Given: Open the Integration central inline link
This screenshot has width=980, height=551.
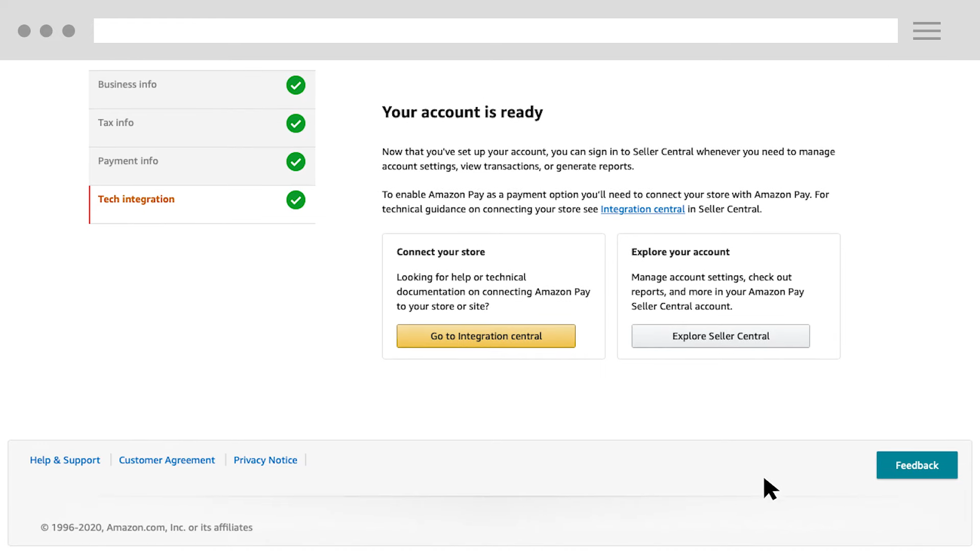Looking at the screenshot, I should (643, 209).
